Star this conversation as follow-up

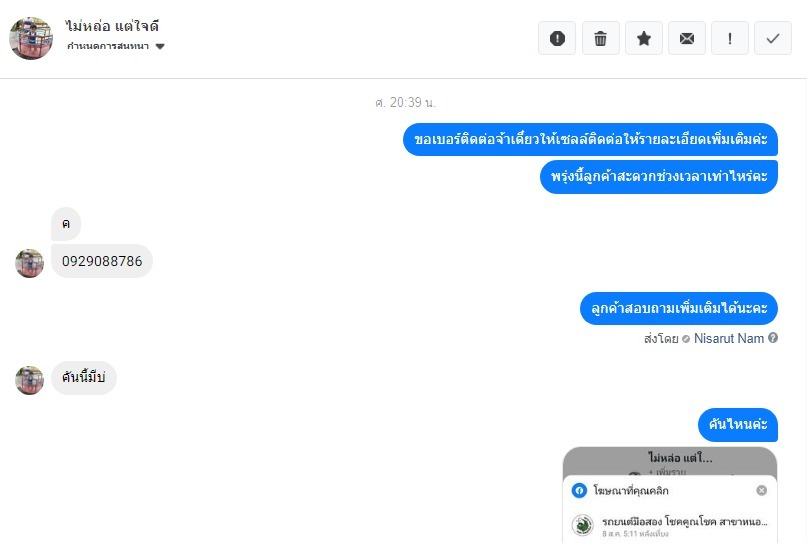pos(644,38)
